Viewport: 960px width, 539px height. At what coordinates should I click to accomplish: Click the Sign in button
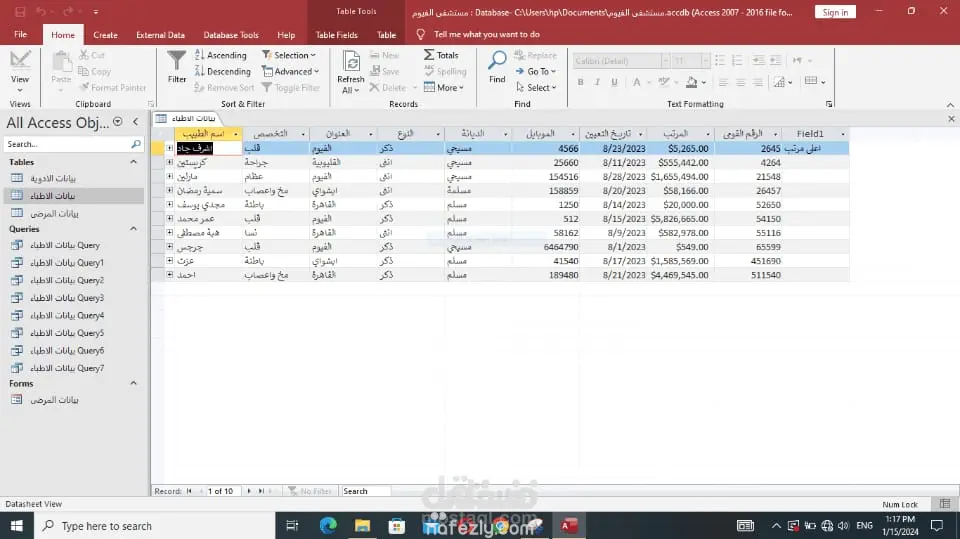point(835,12)
